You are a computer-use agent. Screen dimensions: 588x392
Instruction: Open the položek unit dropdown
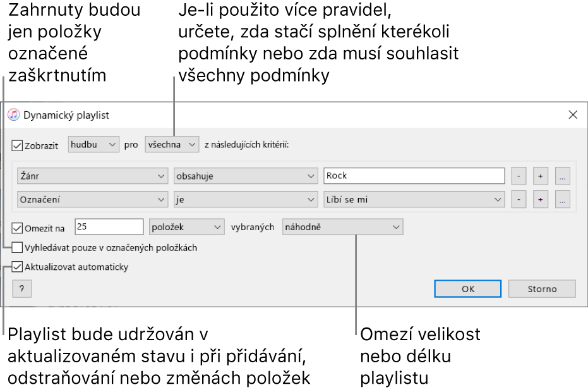coord(187,227)
